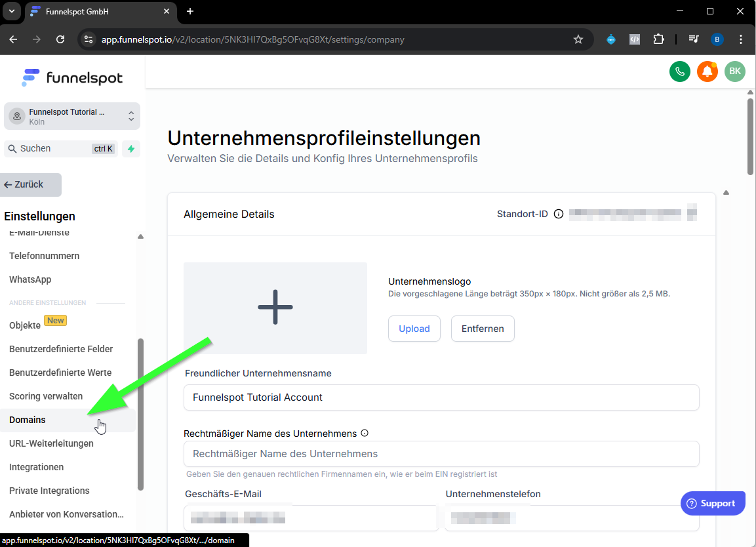This screenshot has width=756, height=547.
Task: Click the Rechtmäßiger Name des Unternehmens field
Action: pyautogui.click(x=441, y=454)
